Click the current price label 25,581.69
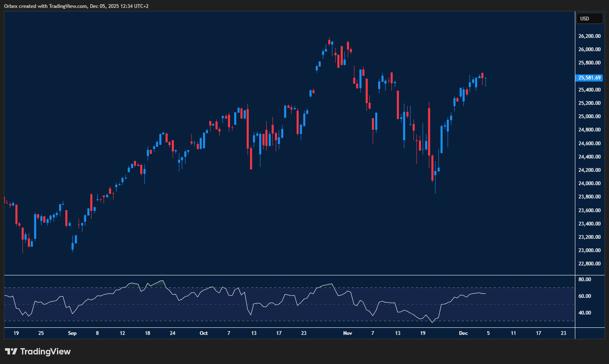The height and width of the screenshot is (364, 609). 589,78
